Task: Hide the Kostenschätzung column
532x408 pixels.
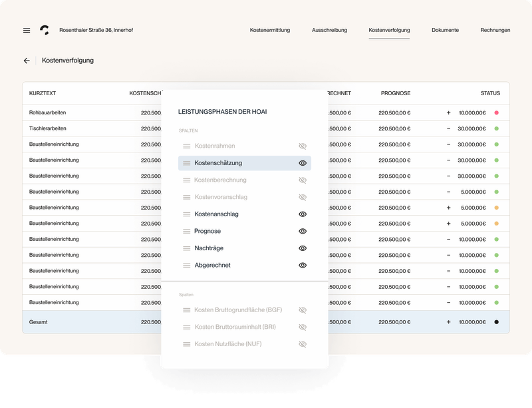Action: [x=304, y=162]
